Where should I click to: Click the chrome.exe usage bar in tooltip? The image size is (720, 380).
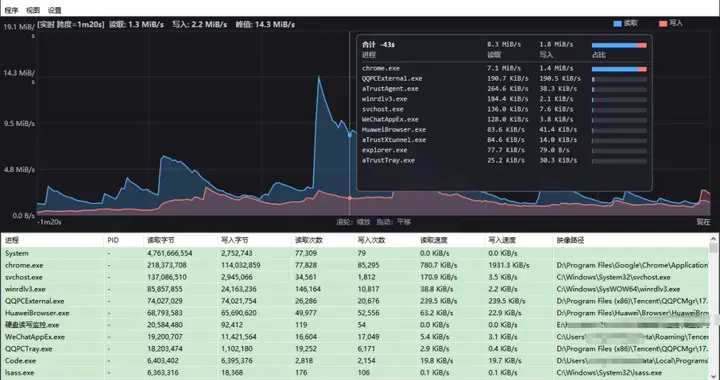619,69
